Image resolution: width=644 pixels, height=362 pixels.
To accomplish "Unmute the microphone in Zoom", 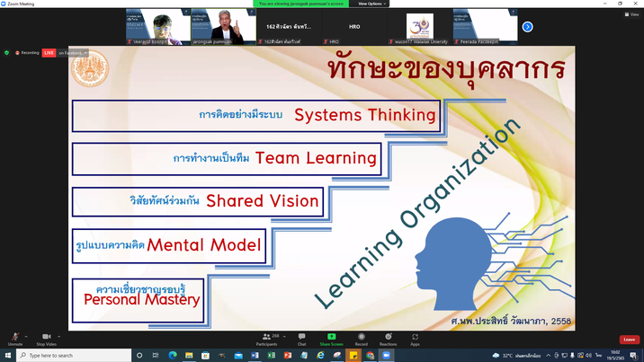I will coord(15,339).
